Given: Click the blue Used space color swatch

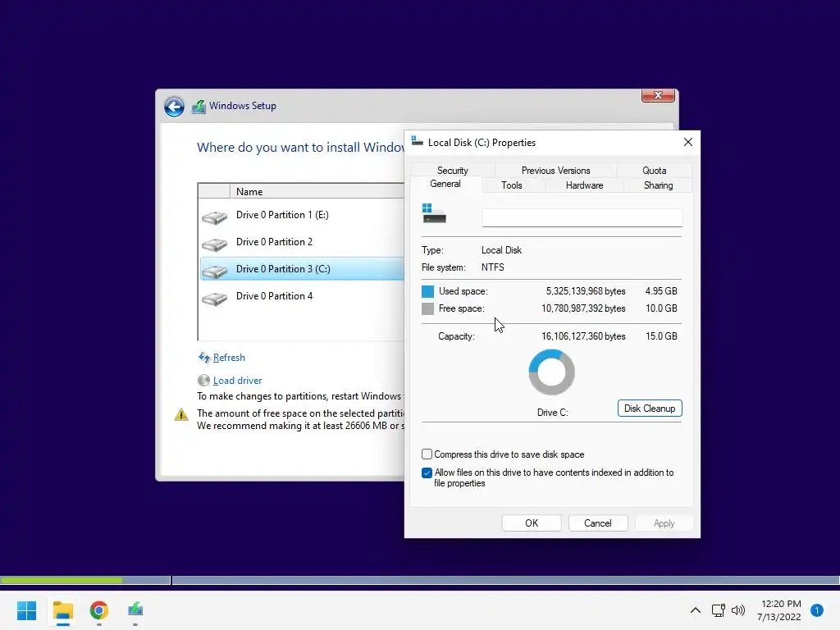Looking at the screenshot, I should tap(427, 291).
